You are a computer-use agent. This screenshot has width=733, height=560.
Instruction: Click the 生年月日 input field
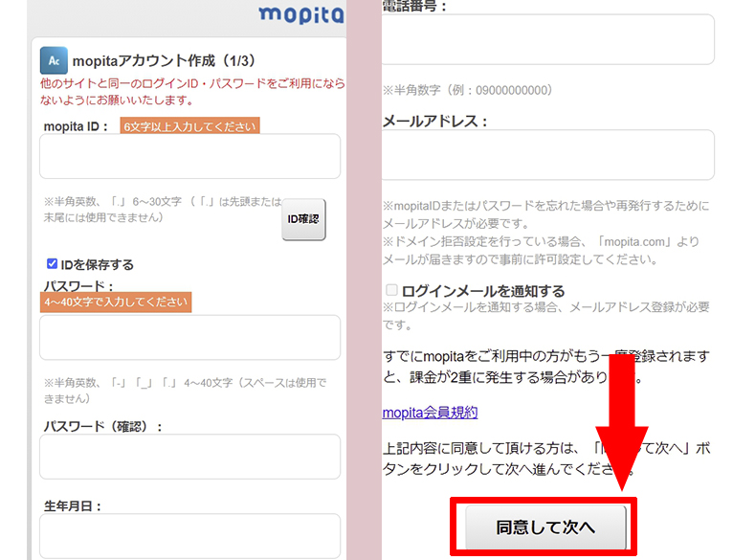pyautogui.click(x=189, y=536)
